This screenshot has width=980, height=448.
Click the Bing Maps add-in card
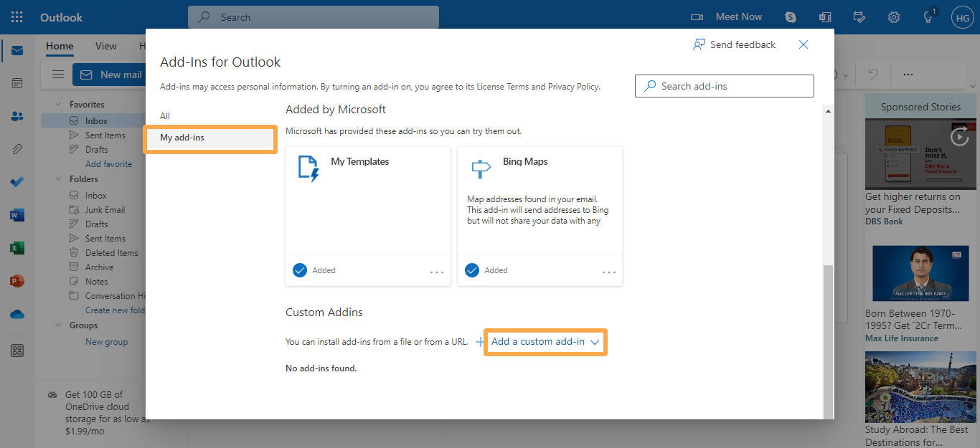(540, 216)
